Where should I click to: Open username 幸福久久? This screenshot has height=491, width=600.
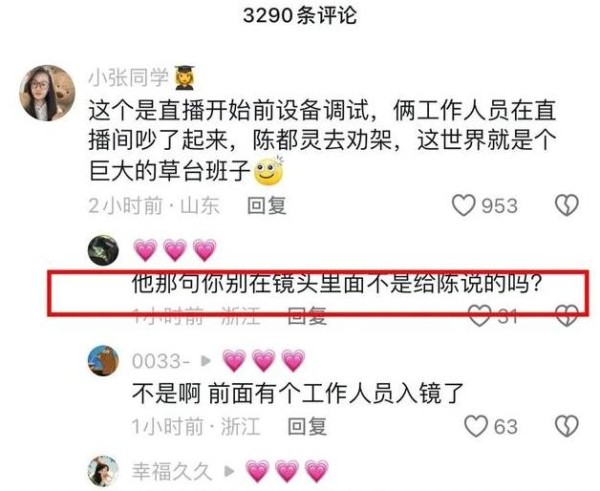tap(172, 471)
